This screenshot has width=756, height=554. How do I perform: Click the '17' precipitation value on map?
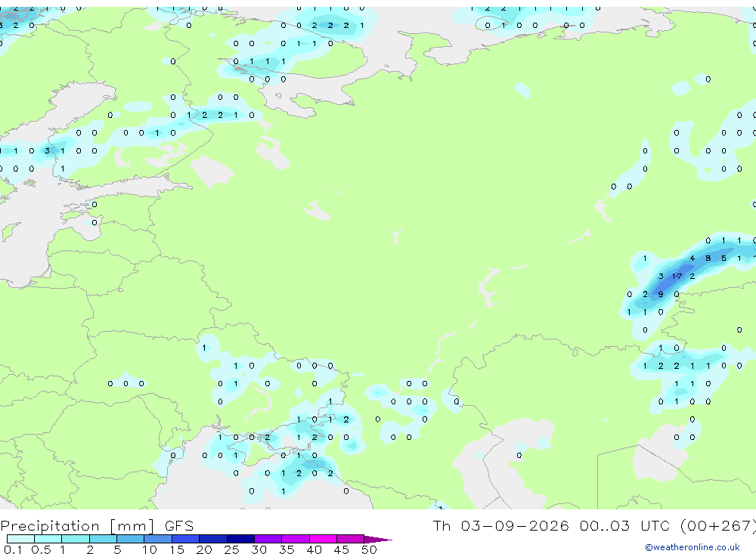pyautogui.click(x=677, y=277)
